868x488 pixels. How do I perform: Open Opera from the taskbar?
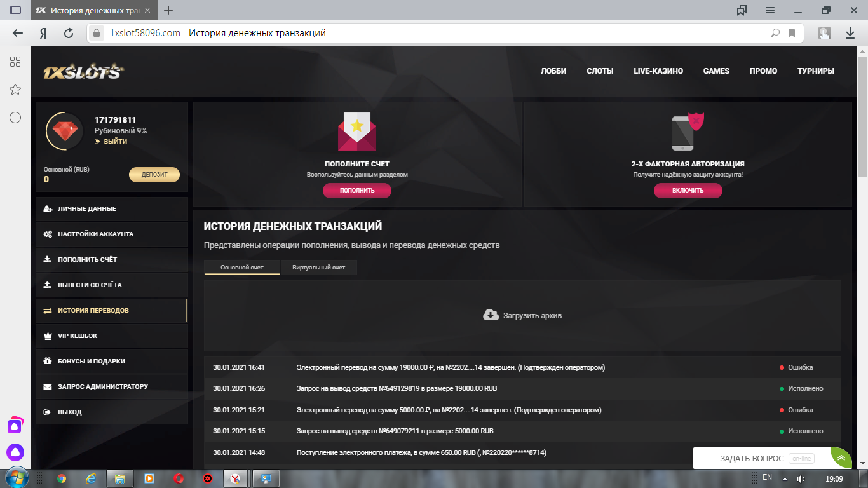[179, 478]
